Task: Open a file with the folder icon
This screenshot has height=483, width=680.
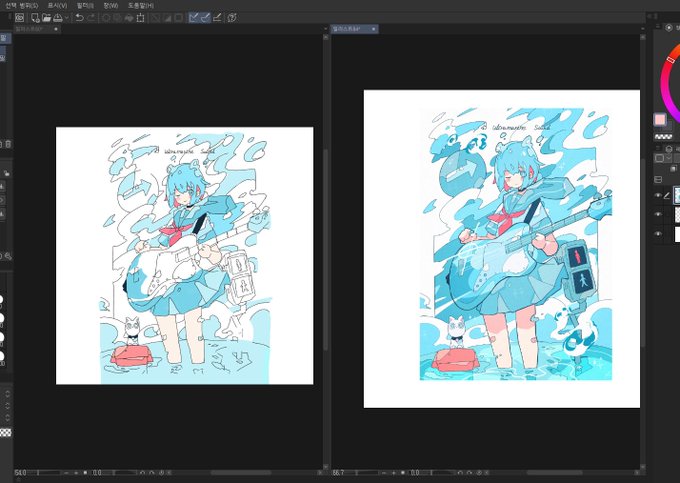Action: click(46, 18)
